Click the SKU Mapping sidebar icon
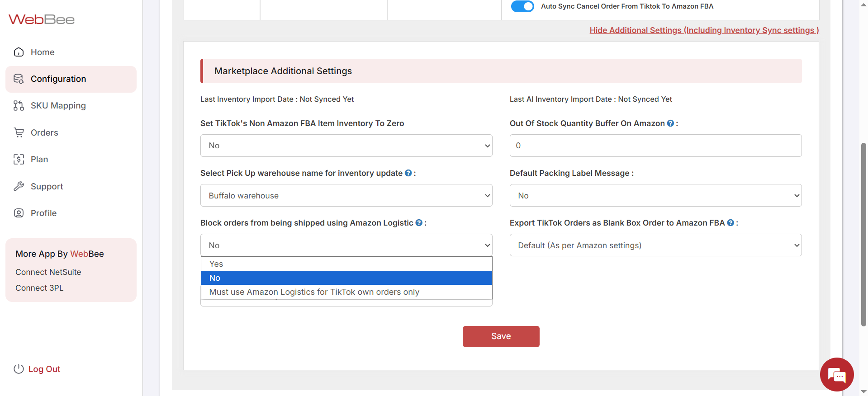This screenshot has height=396, width=868. click(x=19, y=106)
